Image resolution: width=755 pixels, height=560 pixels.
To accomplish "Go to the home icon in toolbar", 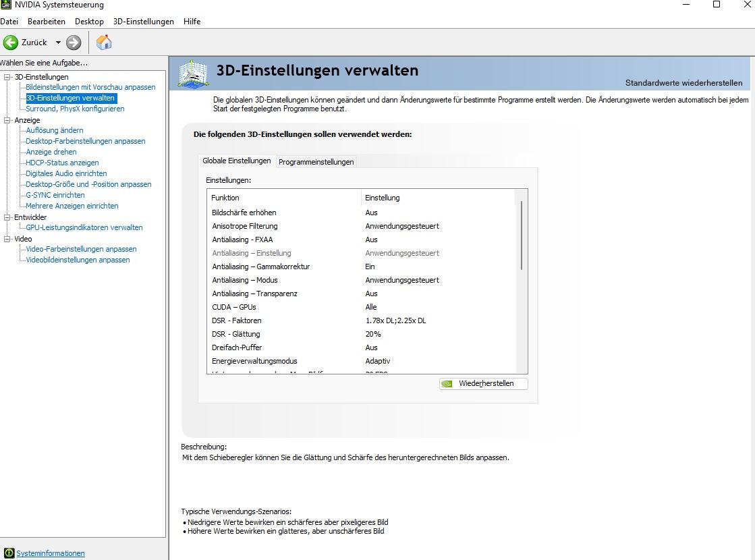I will 103,43.
